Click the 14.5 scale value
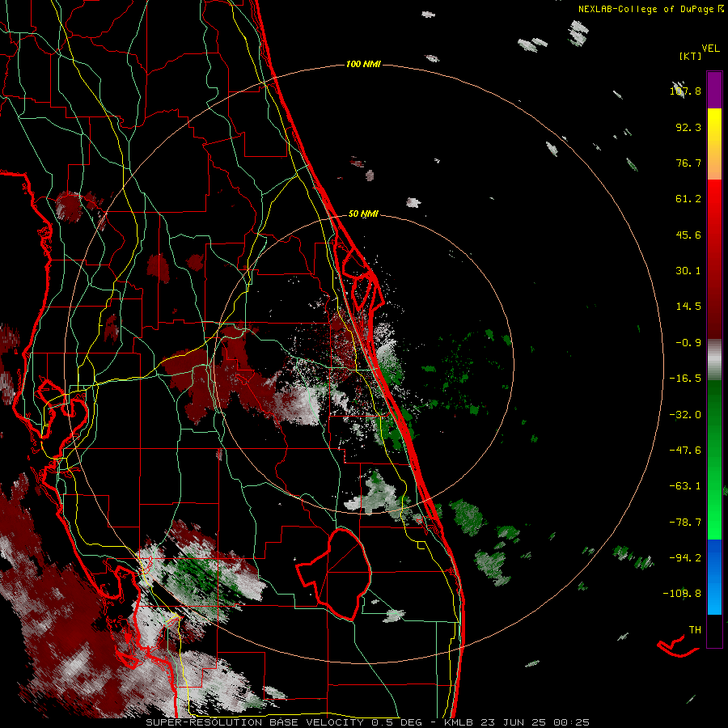The image size is (728, 728). pos(688,307)
